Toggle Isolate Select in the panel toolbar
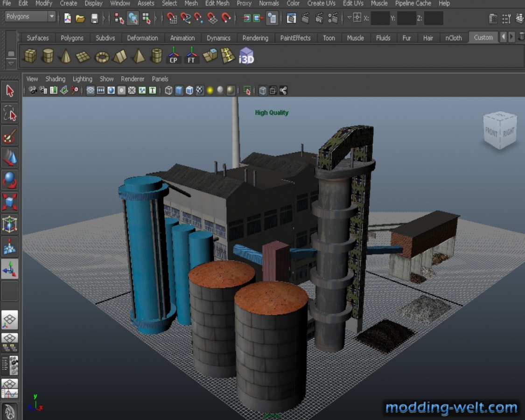Image resolution: width=525 pixels, height=420 pixels. point(247,91)
